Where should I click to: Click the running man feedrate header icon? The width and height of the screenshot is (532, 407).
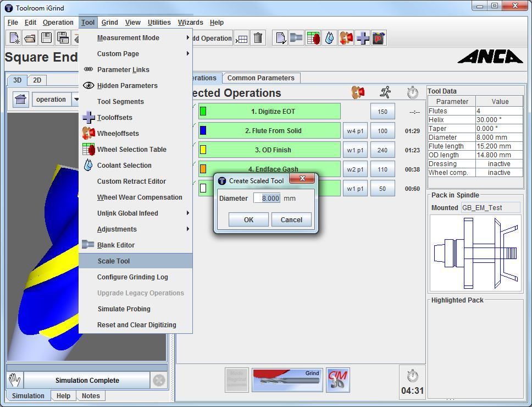[385, 92]
